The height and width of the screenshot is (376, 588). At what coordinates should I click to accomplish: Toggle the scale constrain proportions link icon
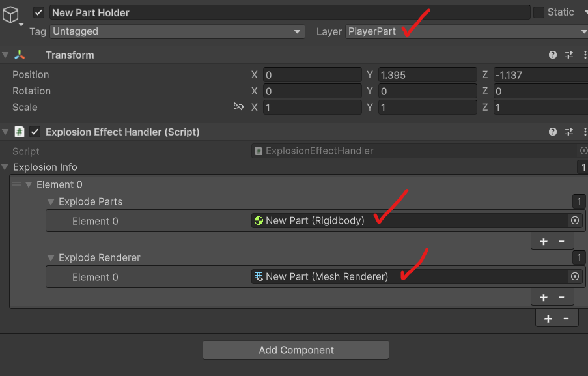[x=238, y=107]
